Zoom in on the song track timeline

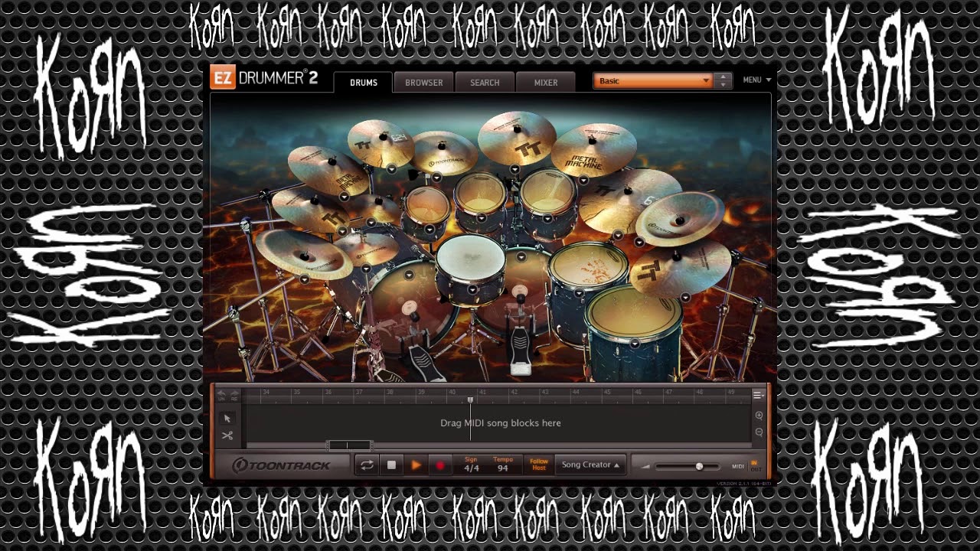click(x=759, y=416)
